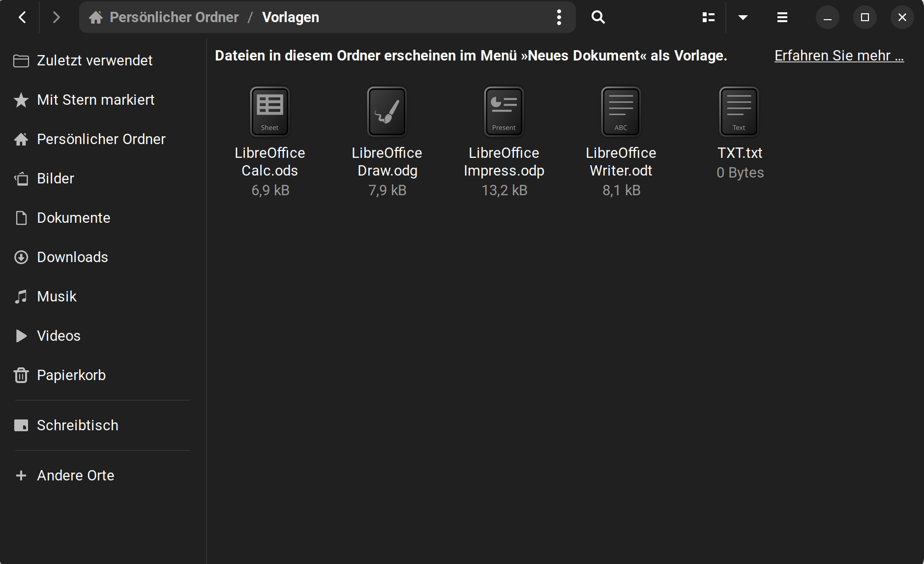Image resolution: width=924 pixels, height=564 pixels.
Task: Maximize the file manager window
Action: click(865, 18)
